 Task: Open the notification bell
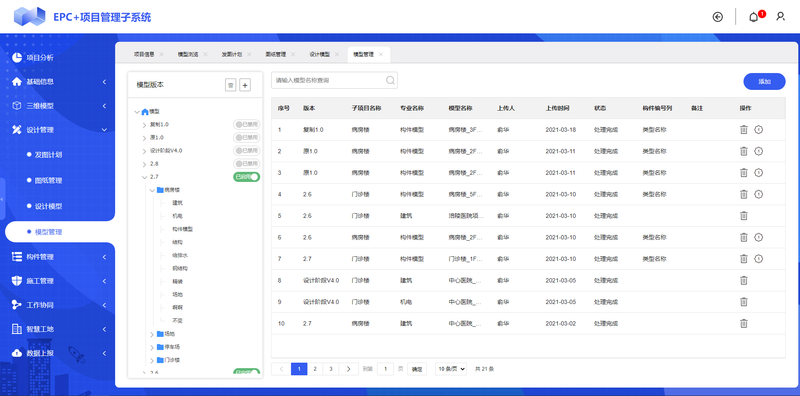(754, 17)
